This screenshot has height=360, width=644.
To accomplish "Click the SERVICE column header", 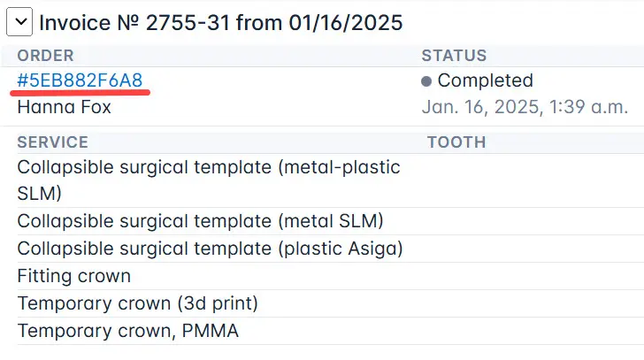I will point(52,142).
